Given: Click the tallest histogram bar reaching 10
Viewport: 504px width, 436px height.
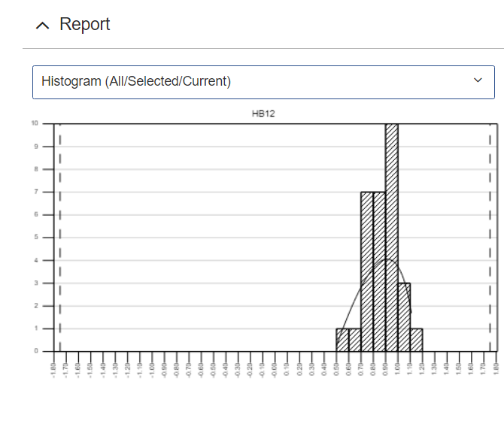Looking at the screenshot, I should (391, 237).
